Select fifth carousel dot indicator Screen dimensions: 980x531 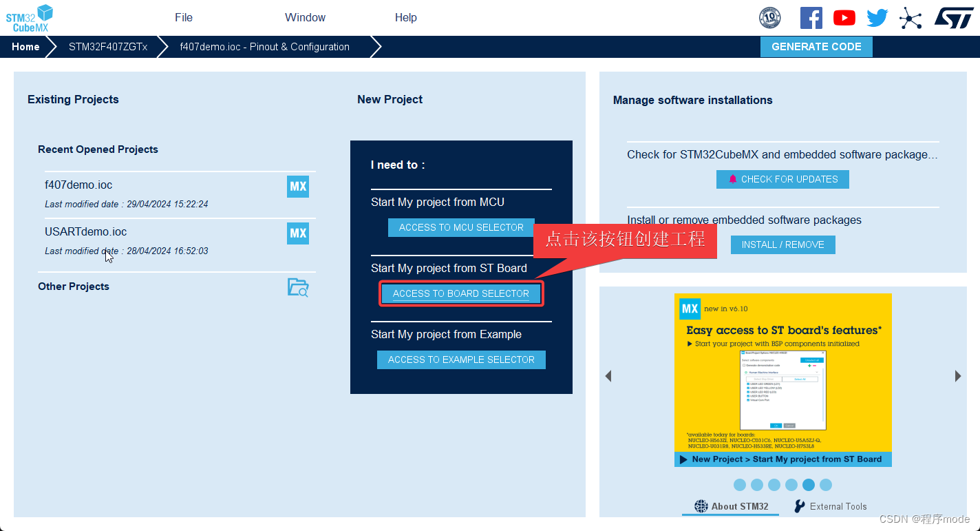pos(809,485)
